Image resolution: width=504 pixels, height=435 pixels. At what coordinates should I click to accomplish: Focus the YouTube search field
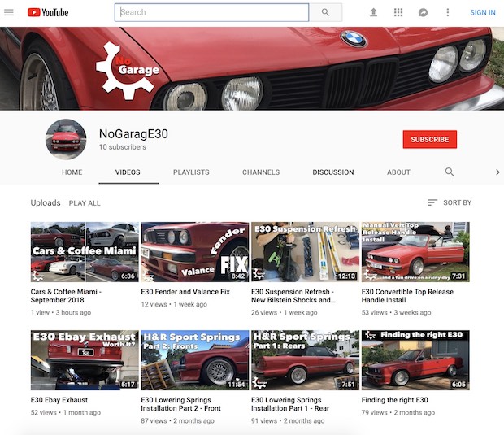coord(211,12)
